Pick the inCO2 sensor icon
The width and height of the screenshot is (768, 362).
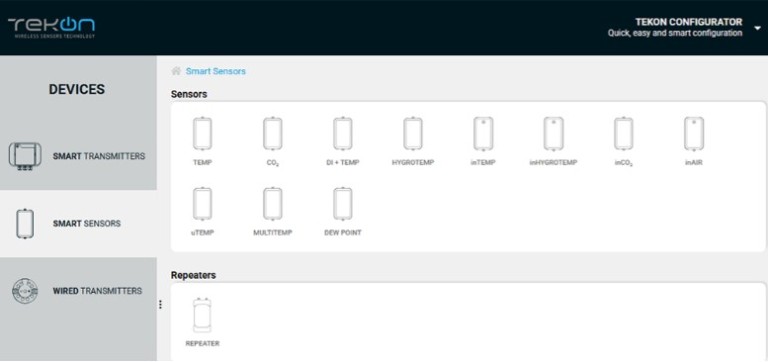(x=624, y=134)
